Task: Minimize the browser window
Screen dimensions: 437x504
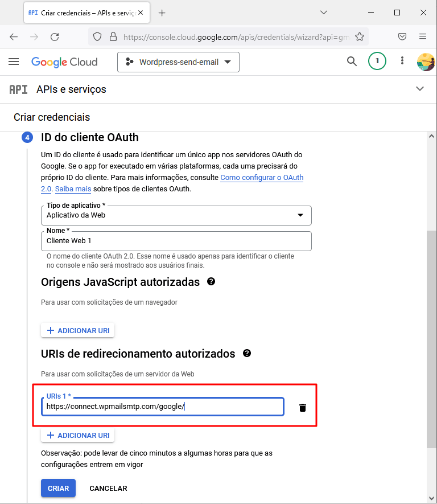Action: pos(371,13)
